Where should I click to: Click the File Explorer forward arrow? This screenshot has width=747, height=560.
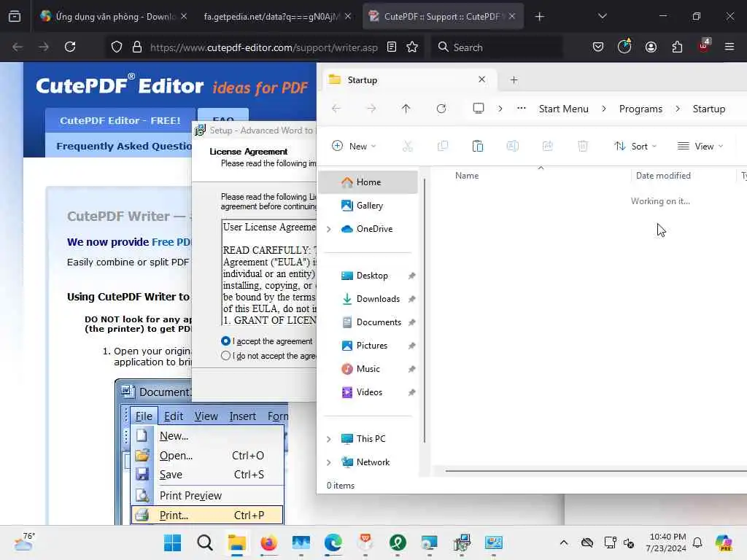pyautogui.click(x=371, y=109)
